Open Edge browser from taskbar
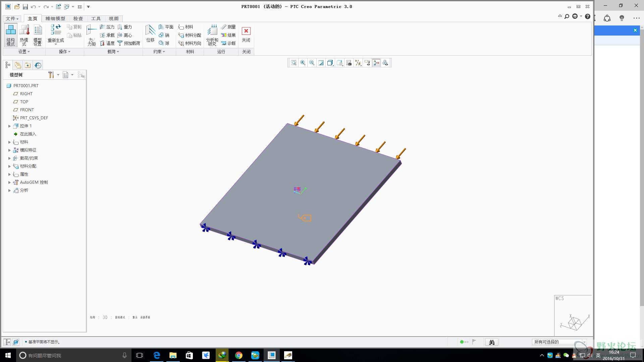Image resolution: width=644 pixels, height=362 pixels. point(157,355)
